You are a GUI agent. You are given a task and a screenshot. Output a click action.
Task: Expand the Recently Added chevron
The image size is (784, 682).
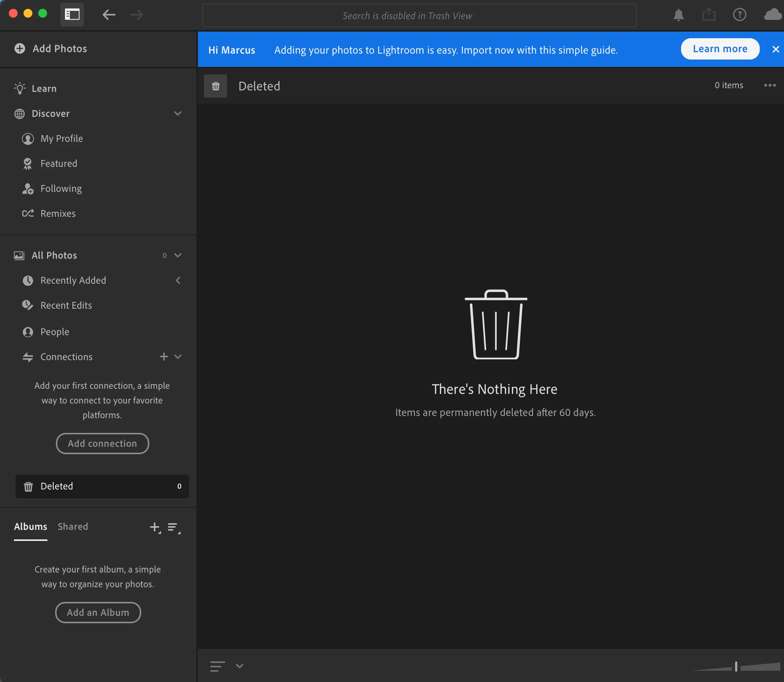tap(178, 280)
